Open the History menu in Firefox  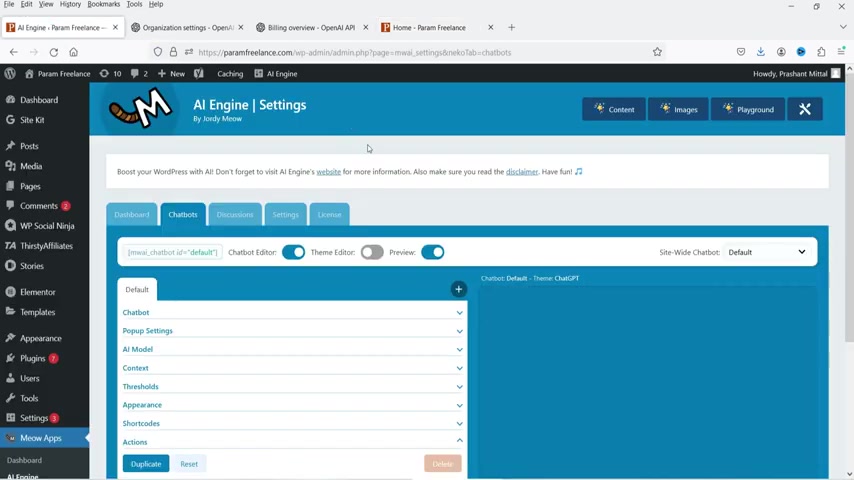click(x=70, y=4)
